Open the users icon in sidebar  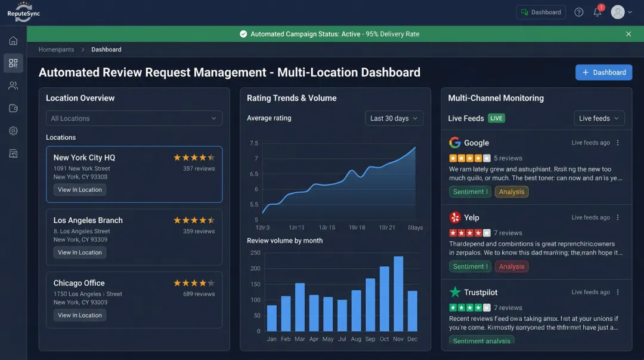[x=13, y=85]
